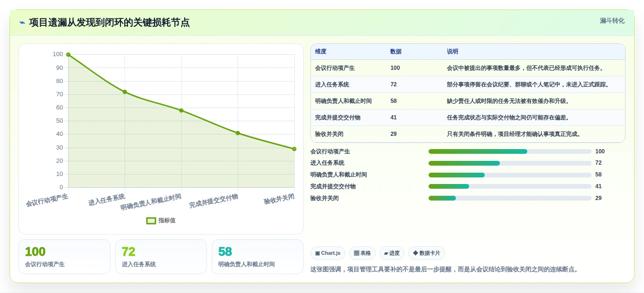This screenshot has height=293, width=644.
Task: Click the chart data point at value 72
Action: point(125,92)
